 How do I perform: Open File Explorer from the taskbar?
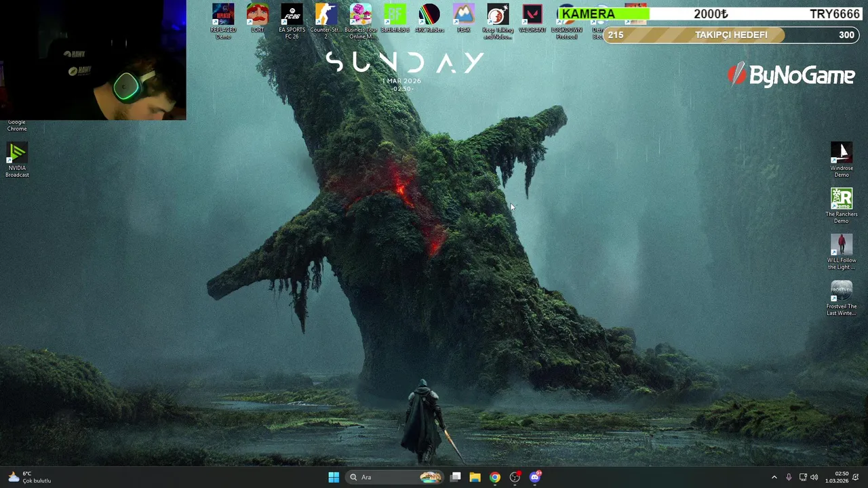click(475, 477)
